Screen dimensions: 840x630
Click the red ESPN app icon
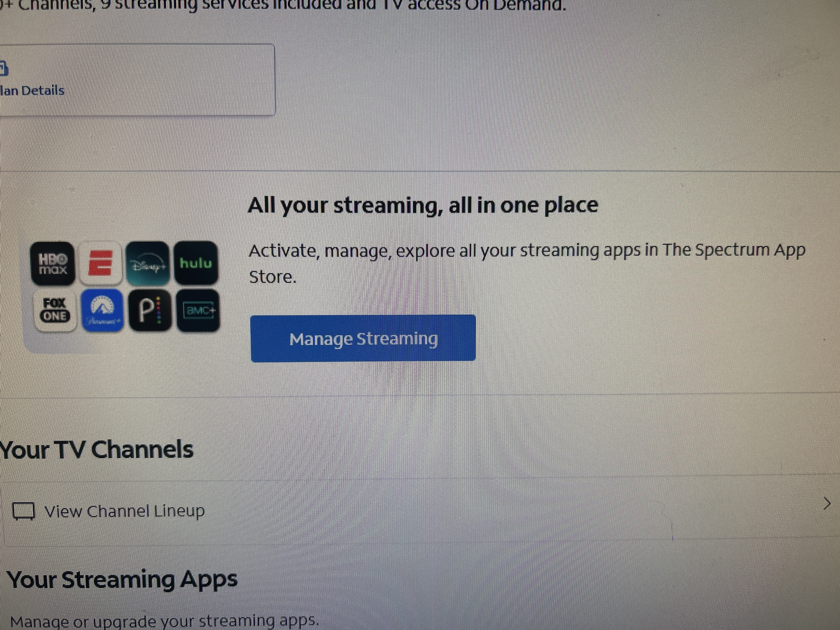coord(101,263)
